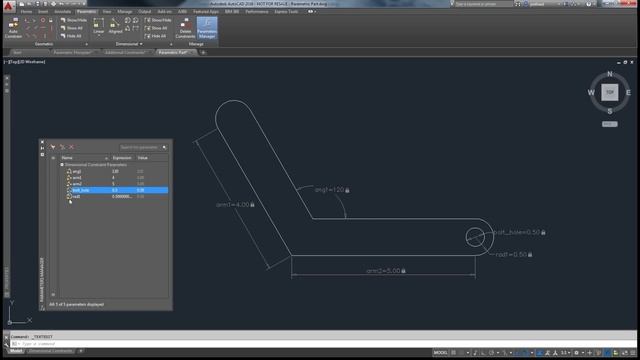640x360 pixels.
Task: Open workspace switching gear in status bar
Action: coord(577,353)
